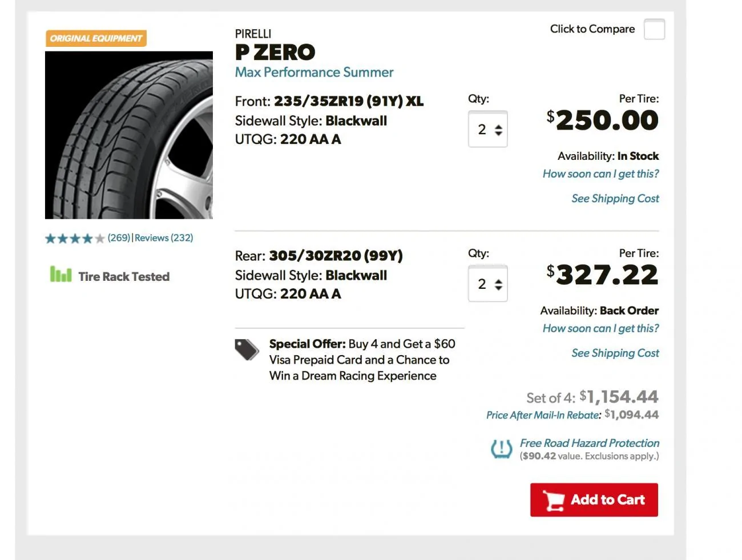Click the Set of 4 price $1,154.44

(619, 397)
